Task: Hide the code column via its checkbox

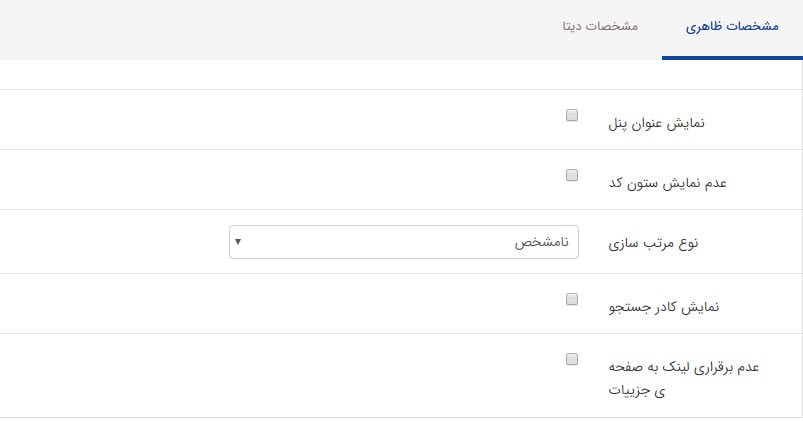Action: click(572, 175)
